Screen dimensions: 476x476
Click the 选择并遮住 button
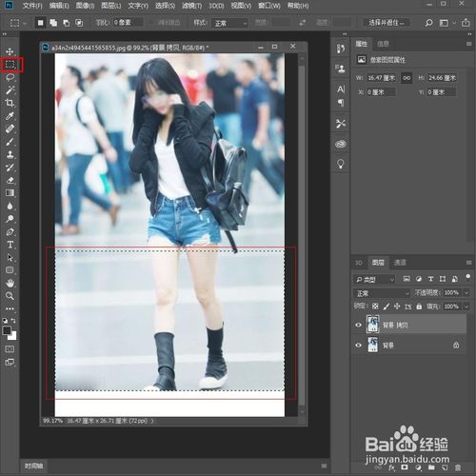coord(387,23)
